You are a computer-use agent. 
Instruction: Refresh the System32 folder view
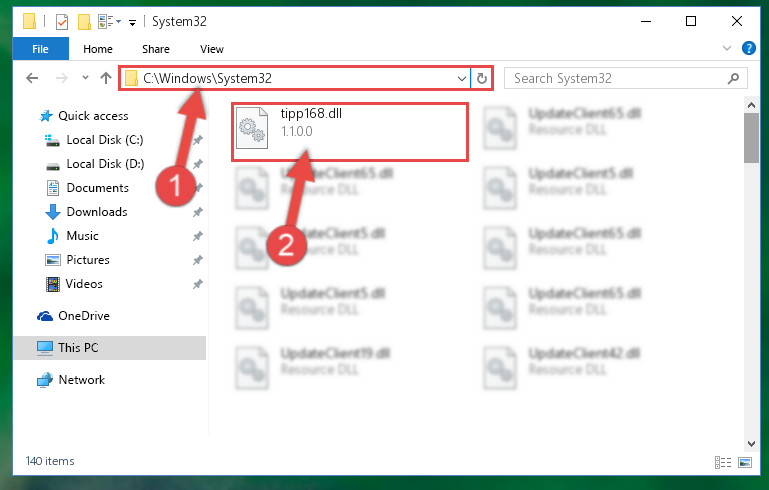[x=482, y=78]
